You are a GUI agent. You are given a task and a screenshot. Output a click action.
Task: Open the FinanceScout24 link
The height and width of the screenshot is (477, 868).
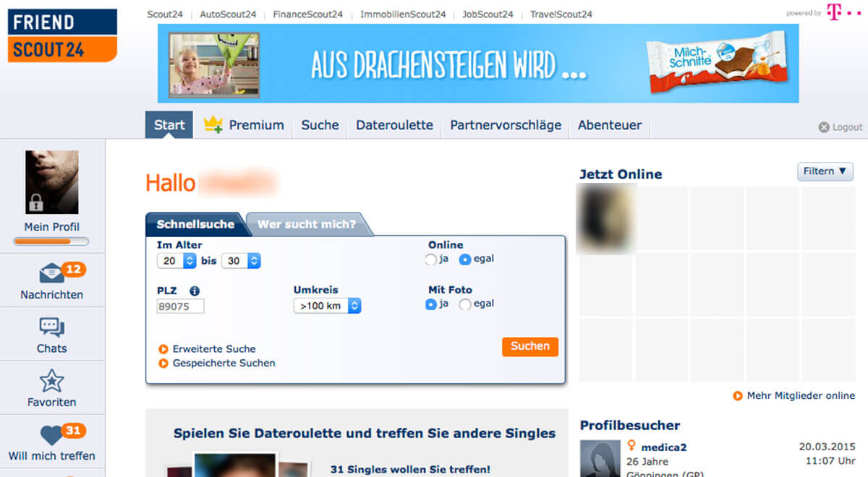(307, 14)
